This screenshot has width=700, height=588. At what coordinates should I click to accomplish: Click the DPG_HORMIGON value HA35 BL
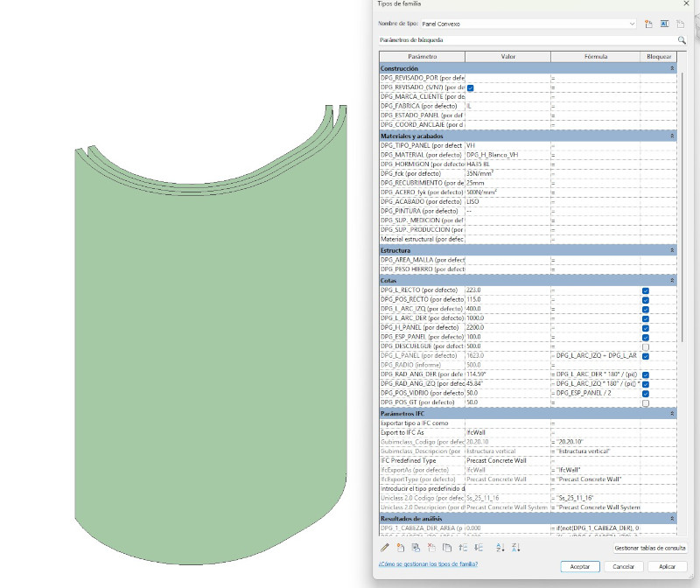click(x=508, y=164)
